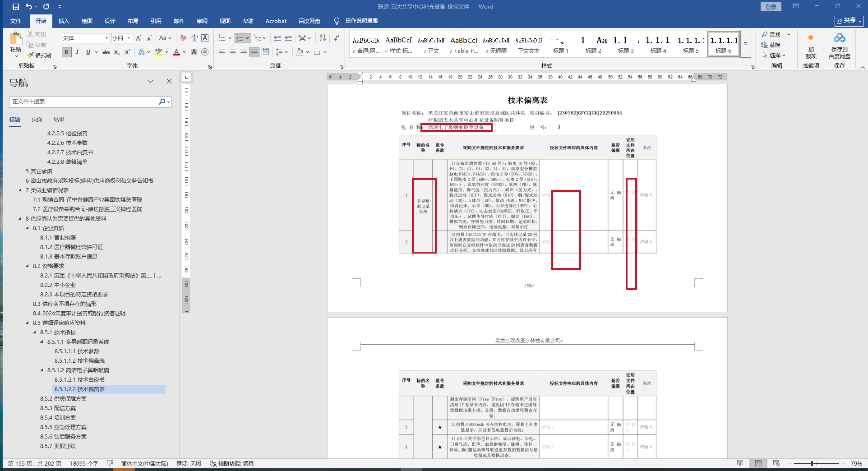The image size is (868, 471).
Task: Switch to Web Layout view in the status bar
Action: (776, 463)
